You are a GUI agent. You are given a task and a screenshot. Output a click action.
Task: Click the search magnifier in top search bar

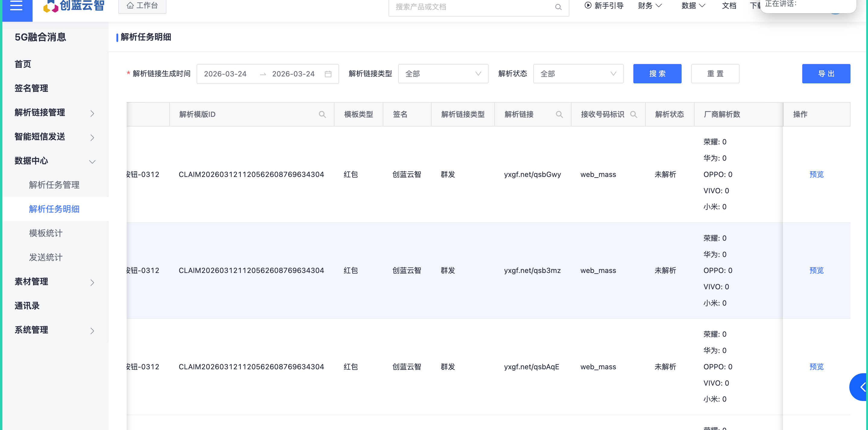point(558,7)
